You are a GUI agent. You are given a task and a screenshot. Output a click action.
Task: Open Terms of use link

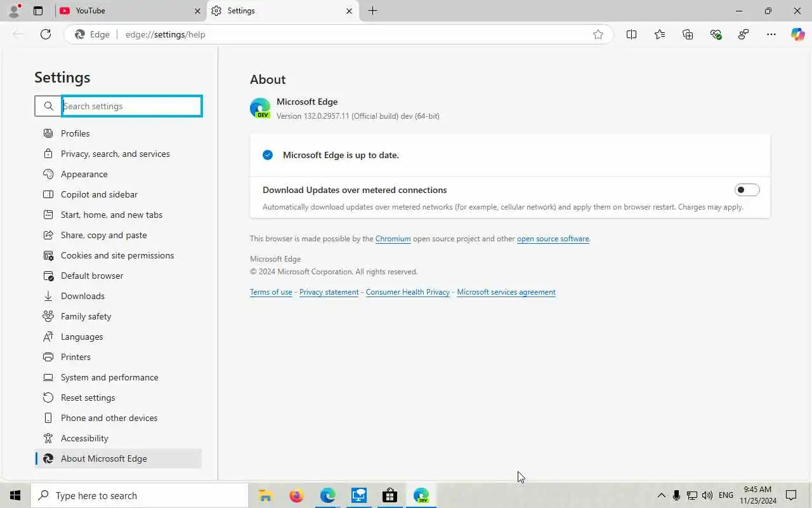coord(271,292)
